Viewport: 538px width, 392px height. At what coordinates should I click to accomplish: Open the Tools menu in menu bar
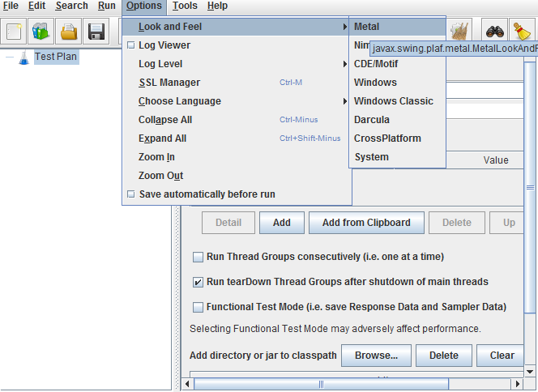tap(185, 6)
